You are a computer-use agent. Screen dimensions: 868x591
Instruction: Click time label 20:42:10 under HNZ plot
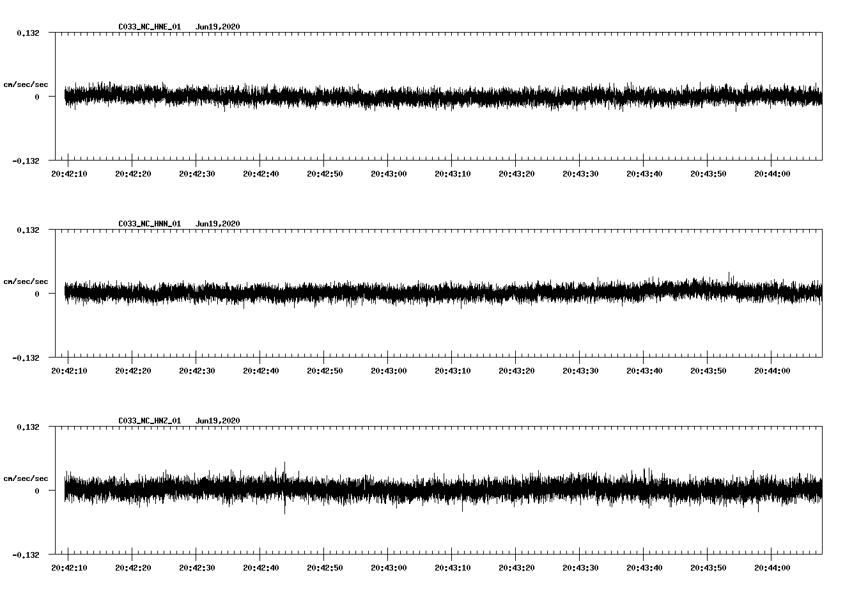click(69, 568)
